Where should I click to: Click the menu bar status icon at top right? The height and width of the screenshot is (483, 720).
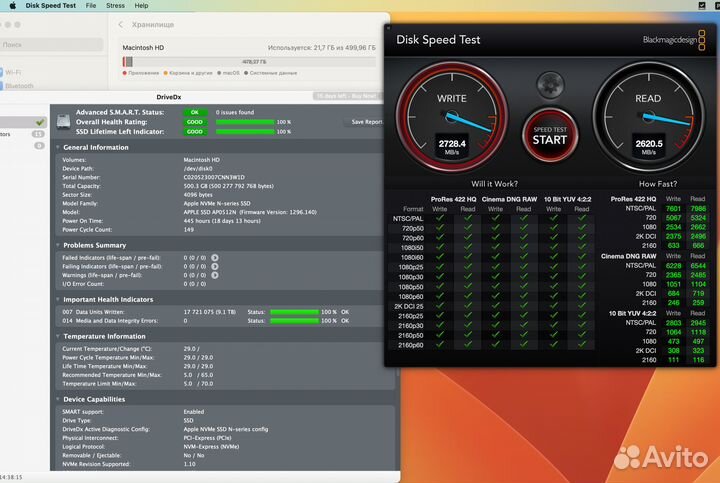point(702,6)
